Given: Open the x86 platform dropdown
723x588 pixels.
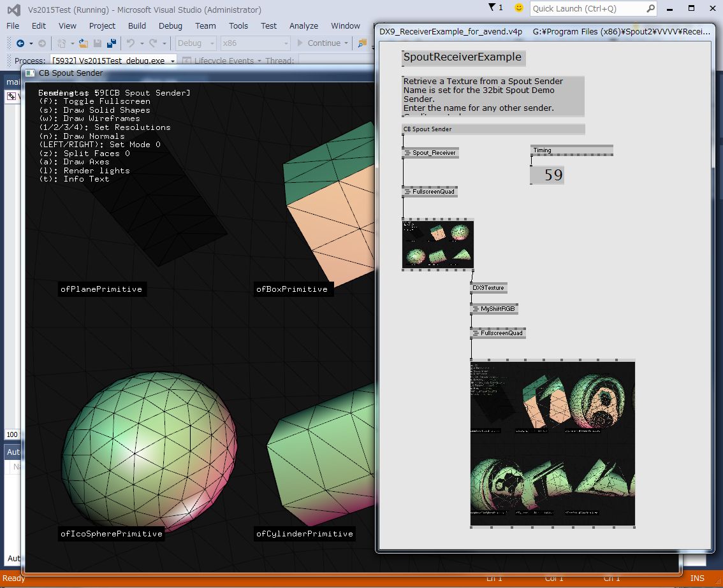Looking at the screenshot, I should coord(286,43).
